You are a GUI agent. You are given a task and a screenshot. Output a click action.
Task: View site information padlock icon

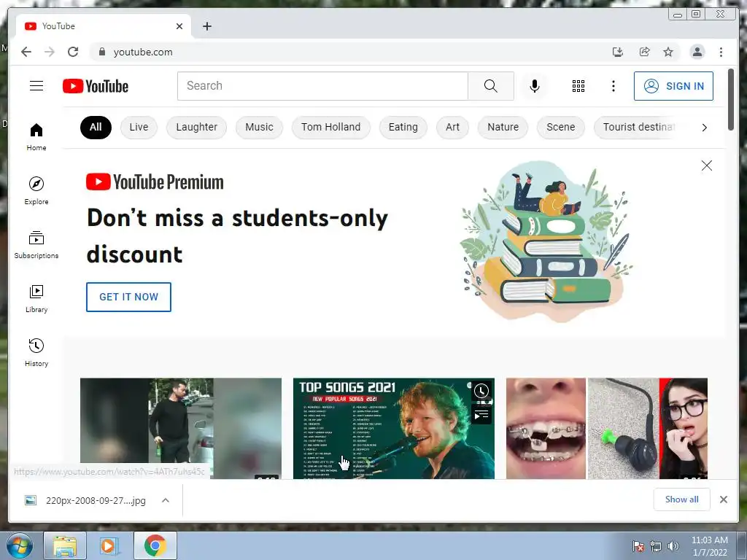101,52
